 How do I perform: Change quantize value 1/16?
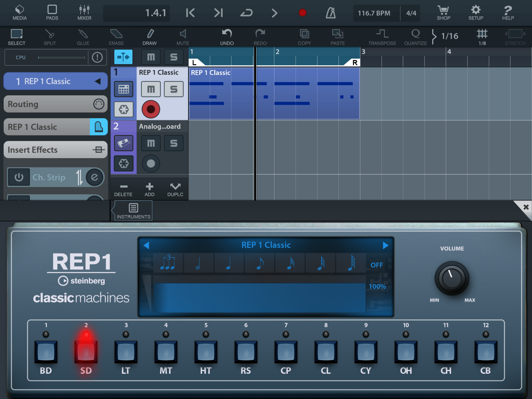coord(449,36)
